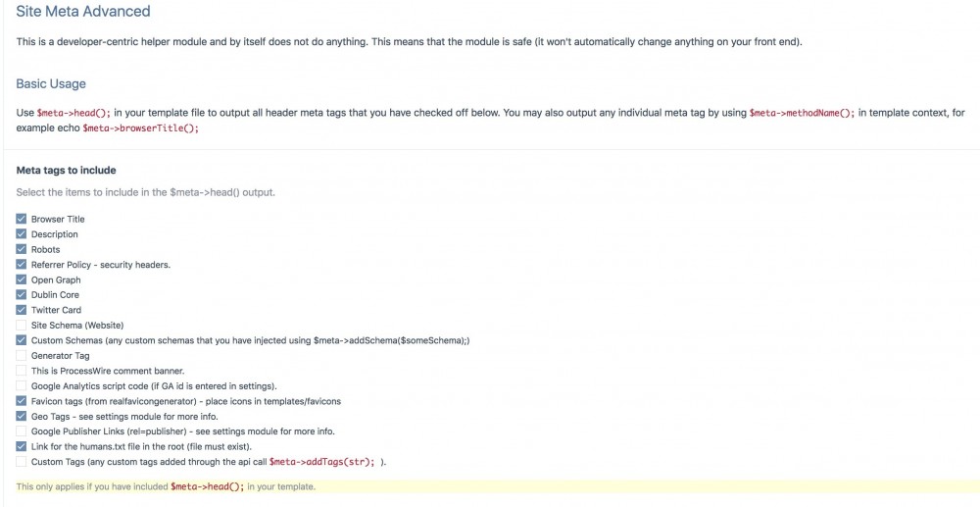
Task: Uncheck the humans.txt link checkbox
Action: pos(22,446)
